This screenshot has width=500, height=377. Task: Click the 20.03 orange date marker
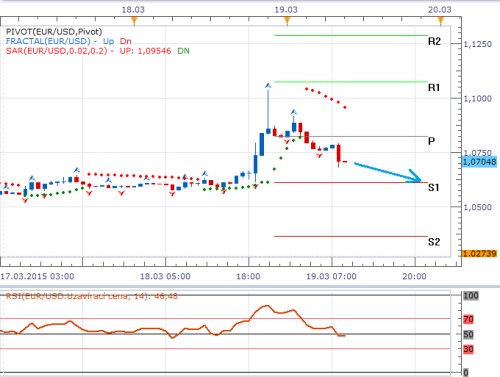coord(441,21)
